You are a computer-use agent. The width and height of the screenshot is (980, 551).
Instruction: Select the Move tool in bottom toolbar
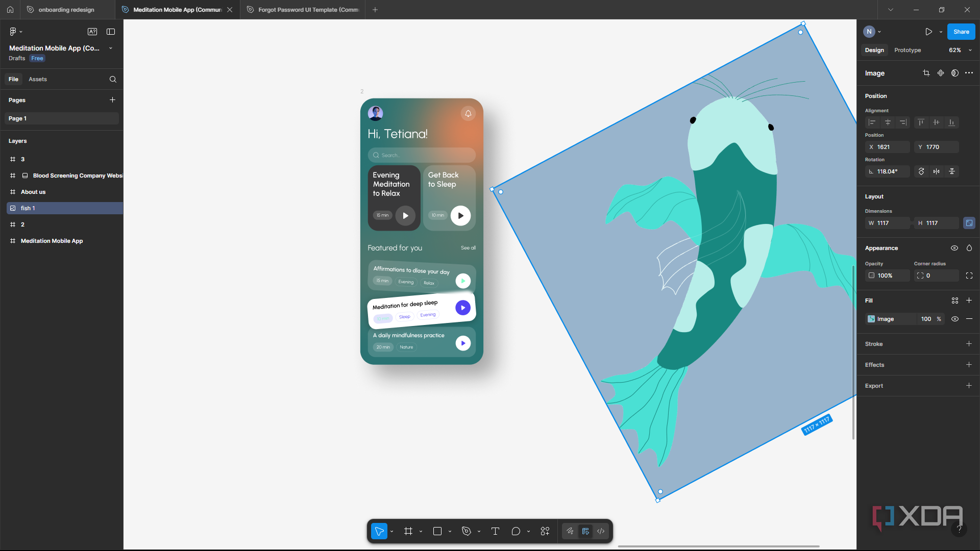tap(379, 531)
